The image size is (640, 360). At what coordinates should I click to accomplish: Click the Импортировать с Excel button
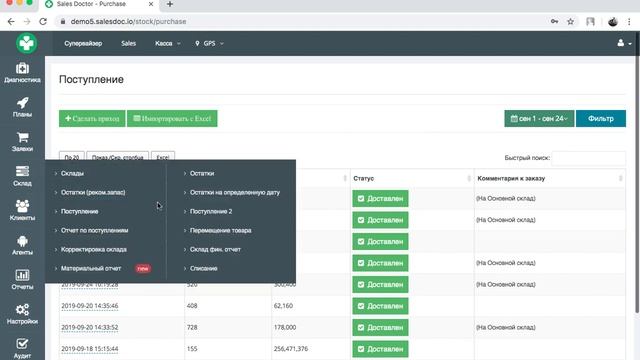(x=172, y=118)
